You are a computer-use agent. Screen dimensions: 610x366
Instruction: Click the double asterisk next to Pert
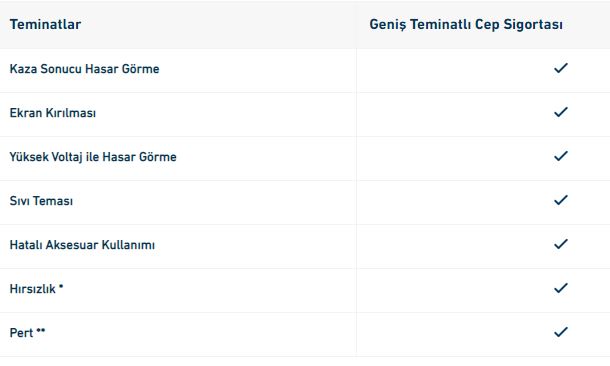41,331
